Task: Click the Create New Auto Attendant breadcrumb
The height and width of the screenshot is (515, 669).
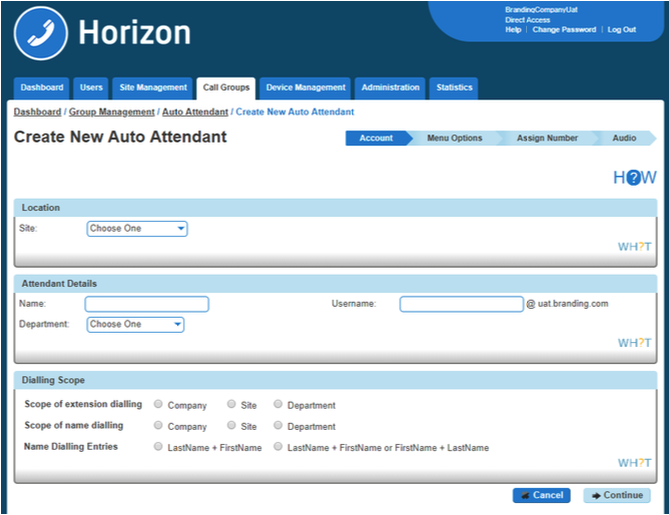Action: [295, 112]
